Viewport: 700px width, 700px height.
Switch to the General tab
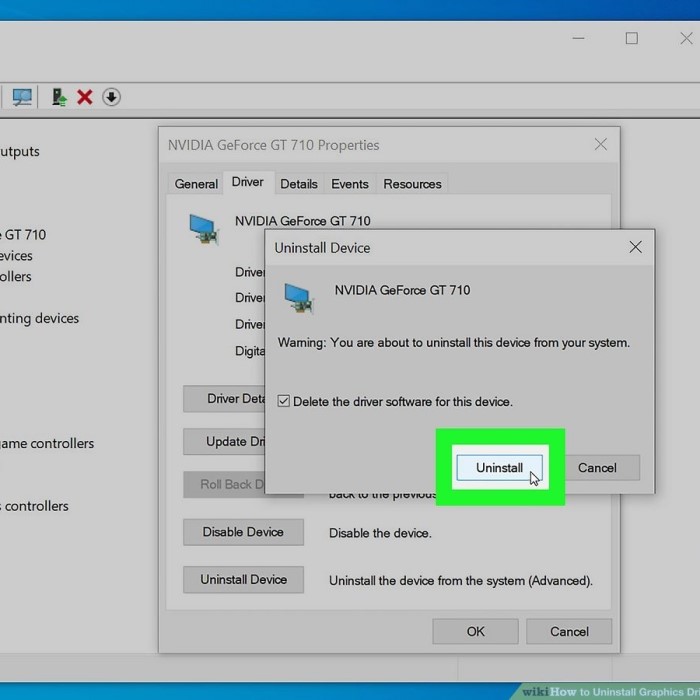(x=196, y=184)
